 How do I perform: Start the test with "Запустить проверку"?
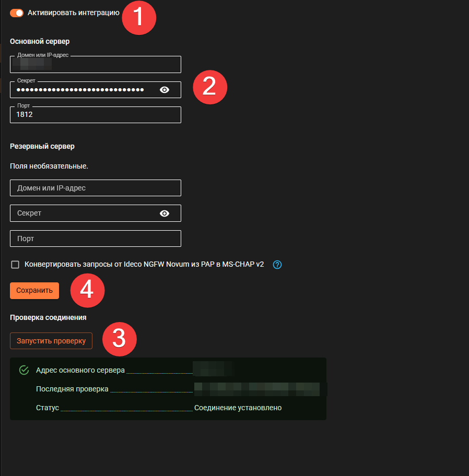tap(51, 341)
